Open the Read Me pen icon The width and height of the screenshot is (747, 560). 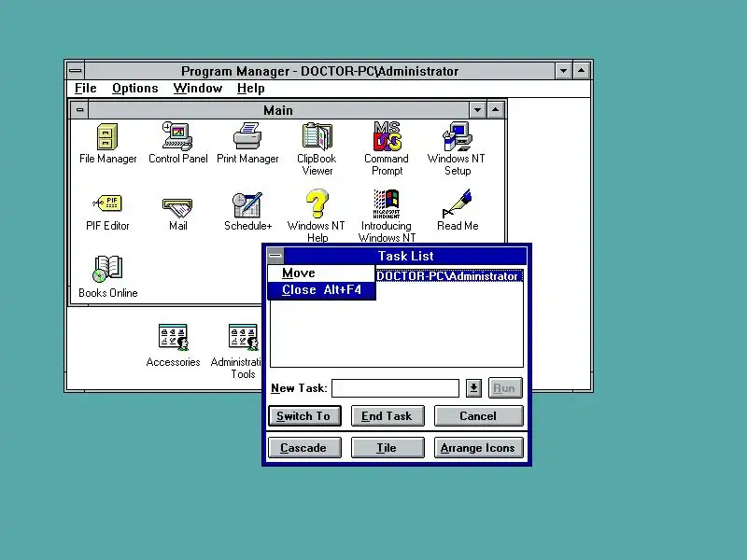click(457, 203)
